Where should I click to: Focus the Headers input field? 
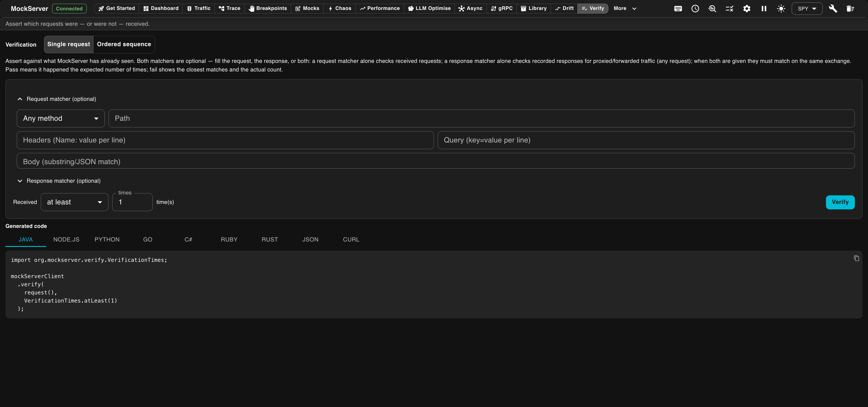[x=225, y=140]
